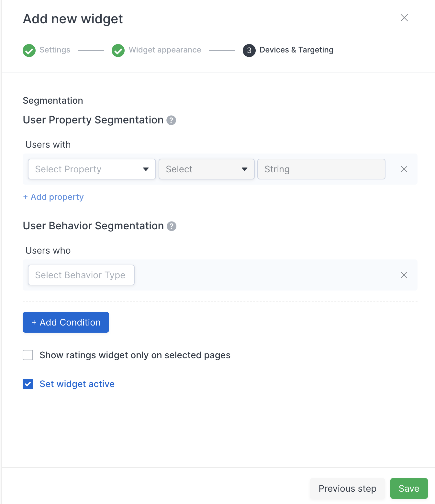Image resolution: width=435 pixels, height=504 pixels.
Task: Show help for User Behavior Segmentation
Action: point(172,226)
